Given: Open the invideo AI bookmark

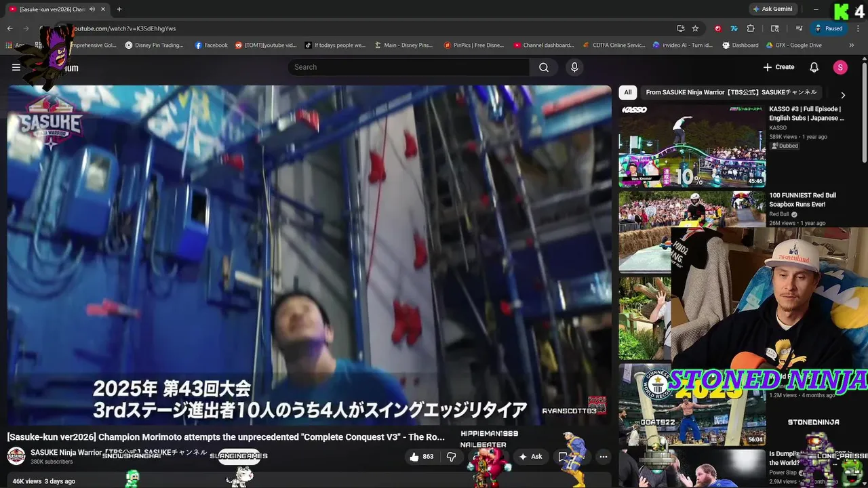Looking at the screenshot, I should [x=683, y=45].
